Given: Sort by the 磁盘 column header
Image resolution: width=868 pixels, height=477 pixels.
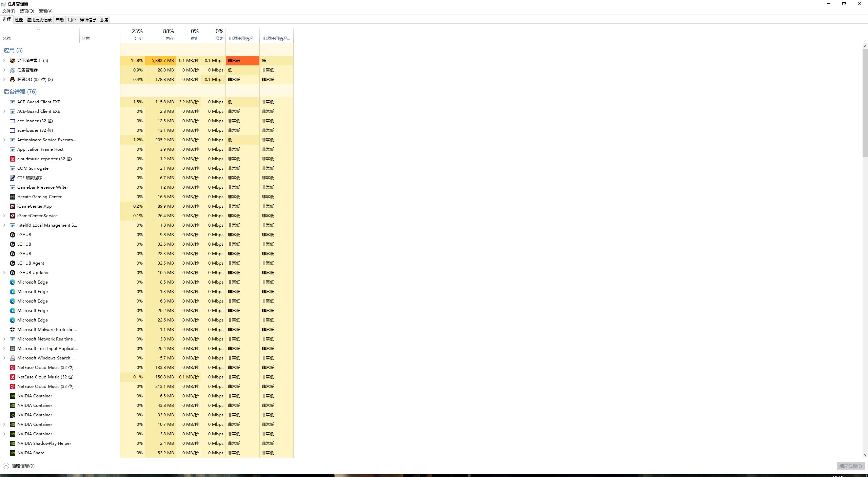Looking at the screenshot, I should click(x=189, y=35).
